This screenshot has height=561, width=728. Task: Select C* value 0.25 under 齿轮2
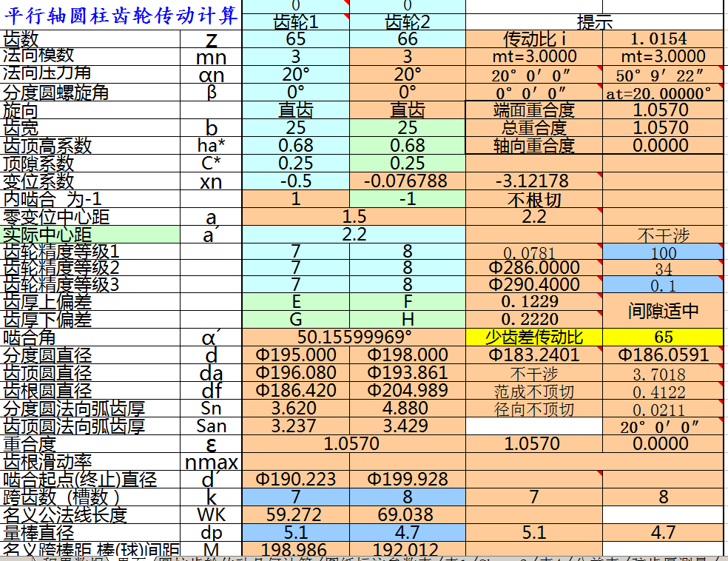(407, 164)
